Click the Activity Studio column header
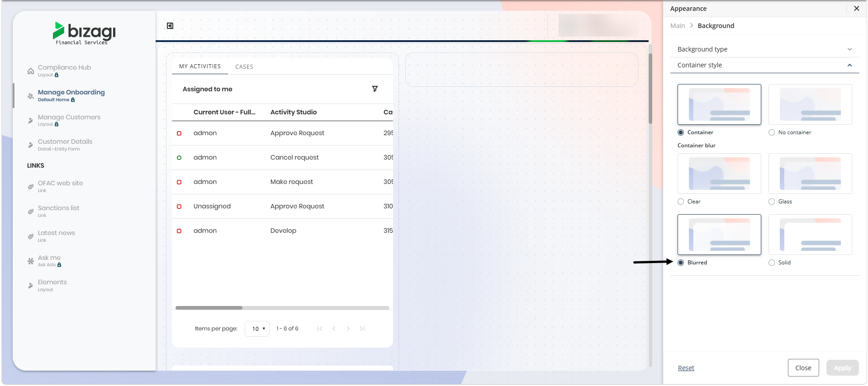 click(x=294, y=112)
